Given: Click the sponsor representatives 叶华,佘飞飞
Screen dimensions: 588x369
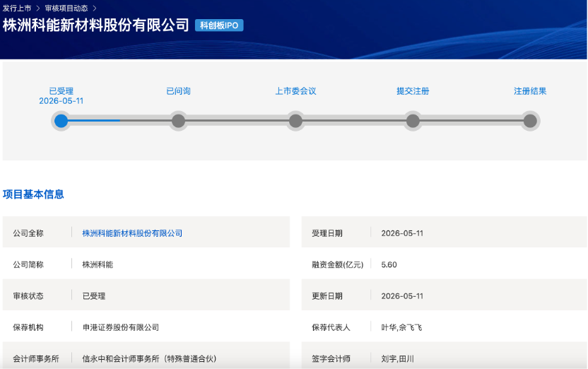Looking at the screenshot, I should 401,327.
